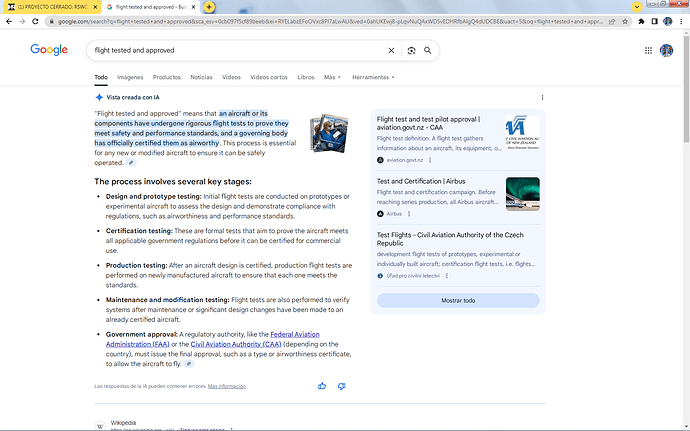The width and height of the screenshot is (690, 431).
Task: Open the Extensions puzzle icon
Action: click(642, 21)
